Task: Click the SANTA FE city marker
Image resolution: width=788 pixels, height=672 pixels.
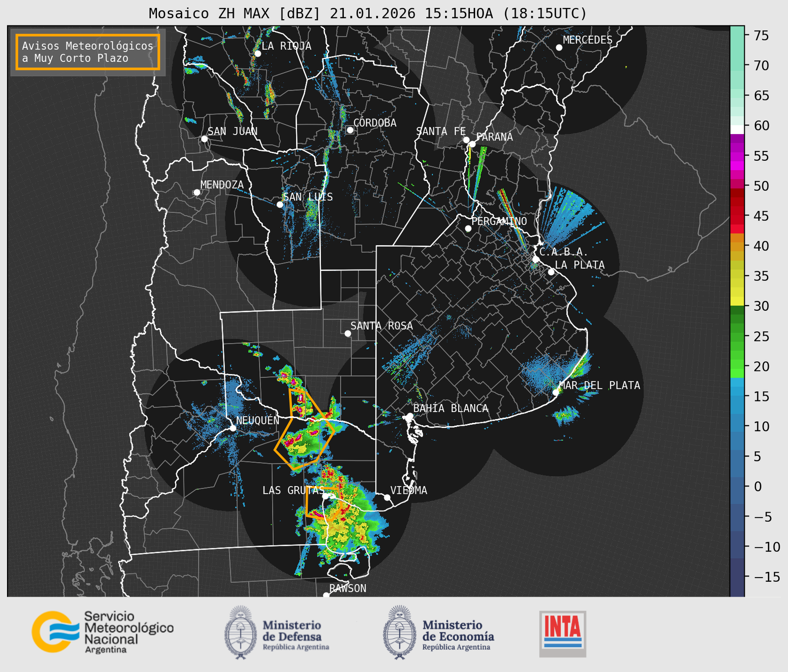Action: (x=466, y=140)
